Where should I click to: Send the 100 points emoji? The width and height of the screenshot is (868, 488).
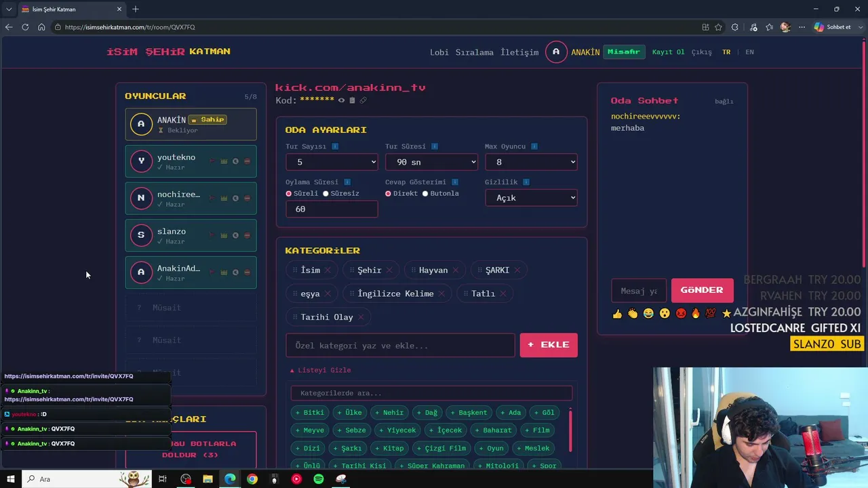[x=711, y=314]
